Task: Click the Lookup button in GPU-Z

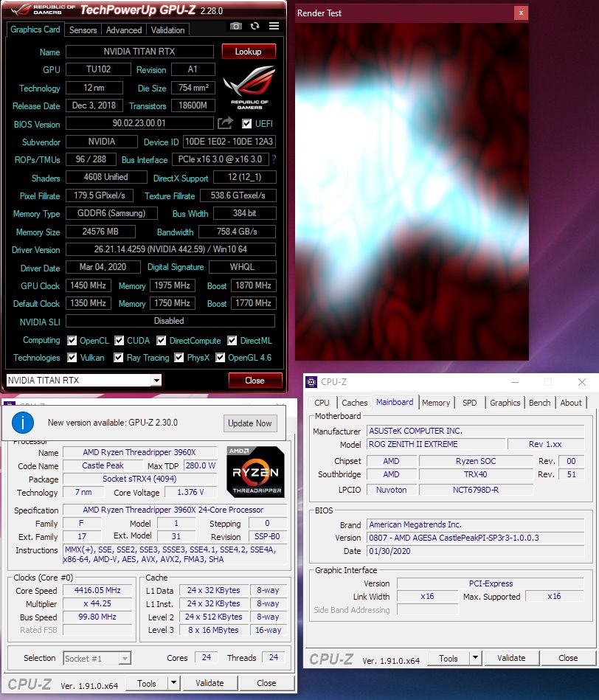Action: point(249,52)
